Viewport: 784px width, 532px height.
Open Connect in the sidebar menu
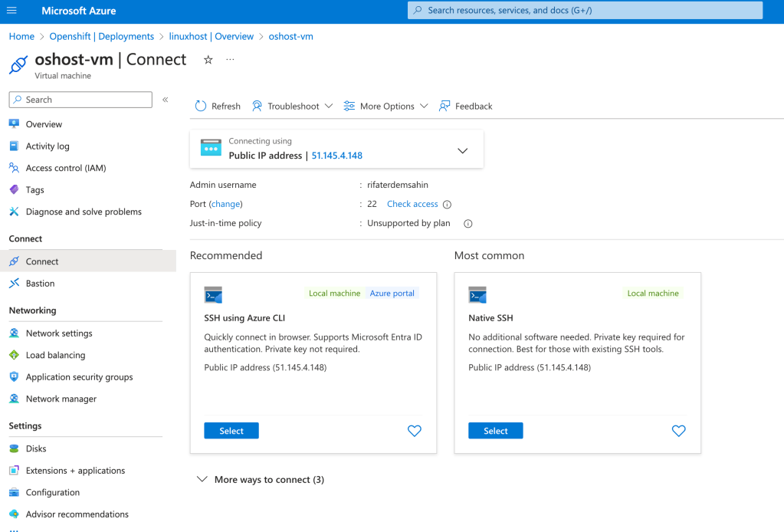pos(88,261)
